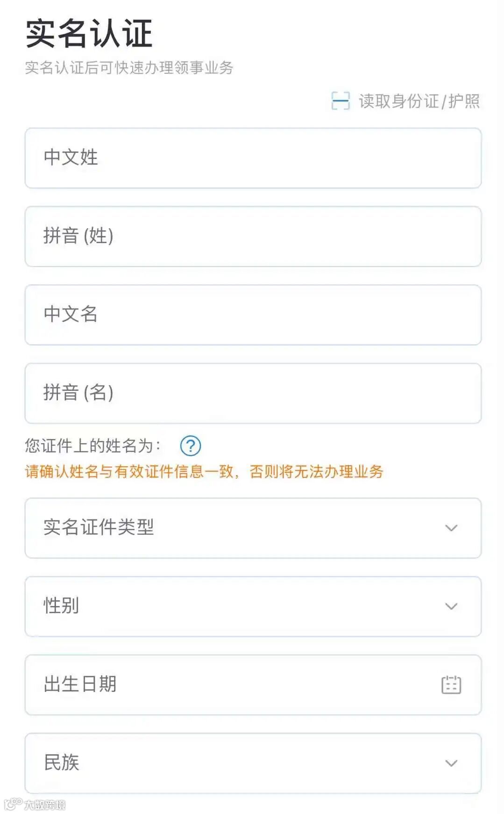Select the 出生日期 date field
This screenshot has width=504, height=814.
coord(253,684)
